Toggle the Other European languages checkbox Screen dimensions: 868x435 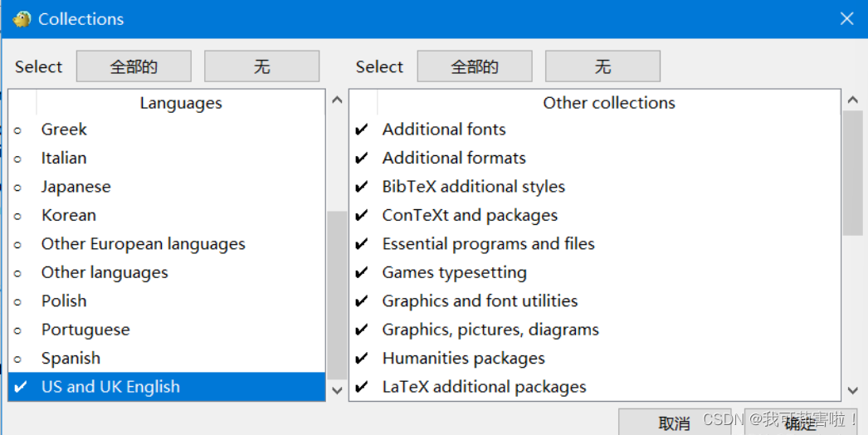coord(17,245)
